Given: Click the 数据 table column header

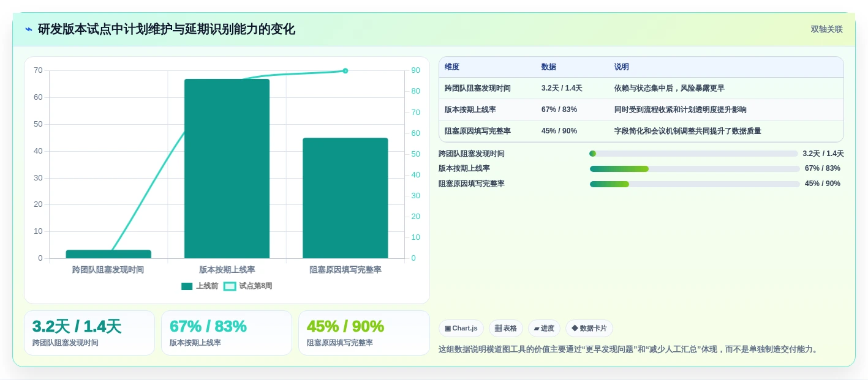Looking at the screenshot, I should [x=549, y=67].
